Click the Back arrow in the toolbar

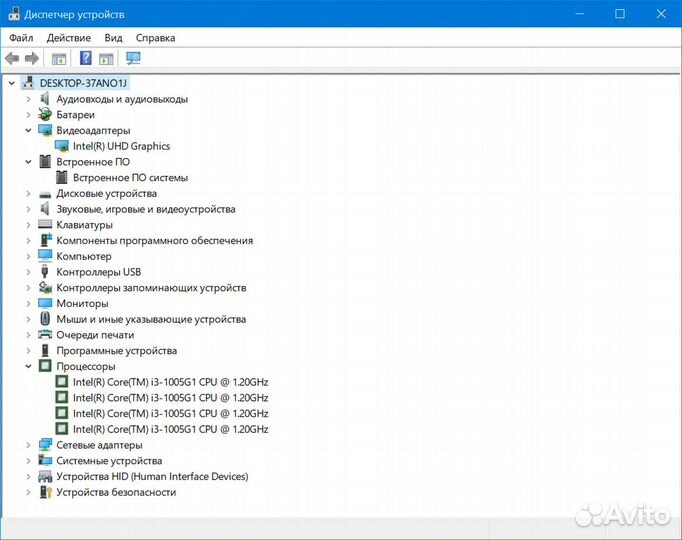pyautogui.click(x=13, y=58)
